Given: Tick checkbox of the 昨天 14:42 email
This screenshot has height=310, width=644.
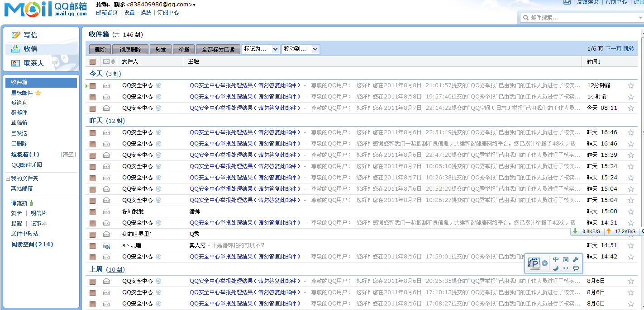Looking at the screenshot, I should (93, 257).
